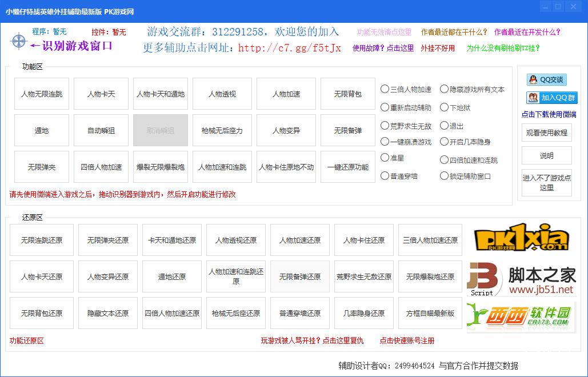Click the PK1xia.com logo
Screen dimensions: 588x377
point(521,239)
